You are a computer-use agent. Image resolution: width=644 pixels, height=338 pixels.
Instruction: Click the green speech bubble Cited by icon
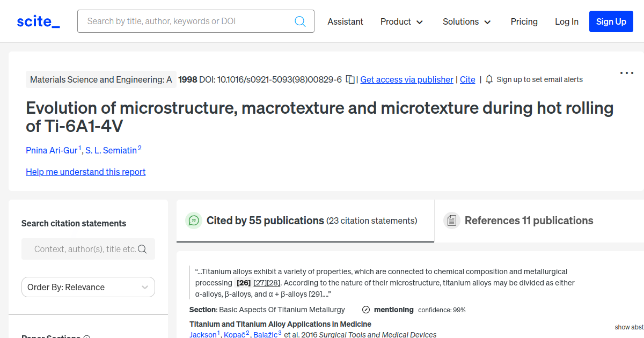tap(193, 221)
